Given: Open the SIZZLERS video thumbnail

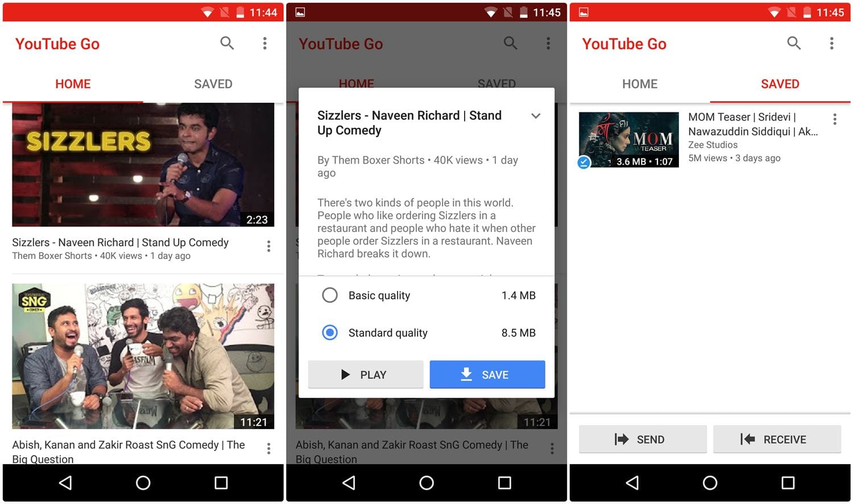Looking at the screenshot, I should tap(143, 165).
